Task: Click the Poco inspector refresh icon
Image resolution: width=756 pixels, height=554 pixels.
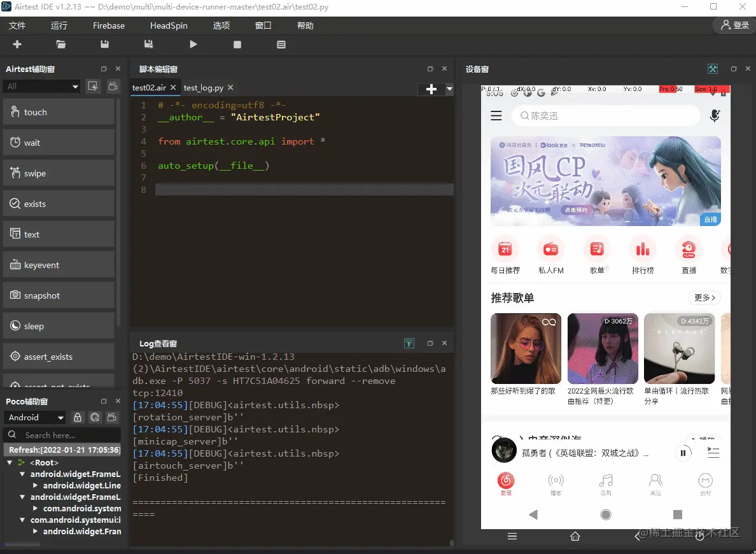Action: coord(95,418)
